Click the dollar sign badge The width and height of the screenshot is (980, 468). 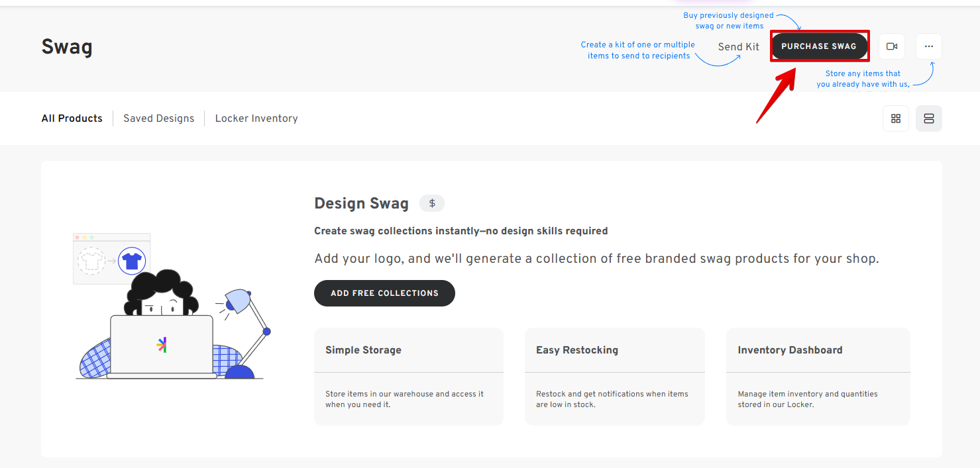pyautogui.click(x=432, y=203)
